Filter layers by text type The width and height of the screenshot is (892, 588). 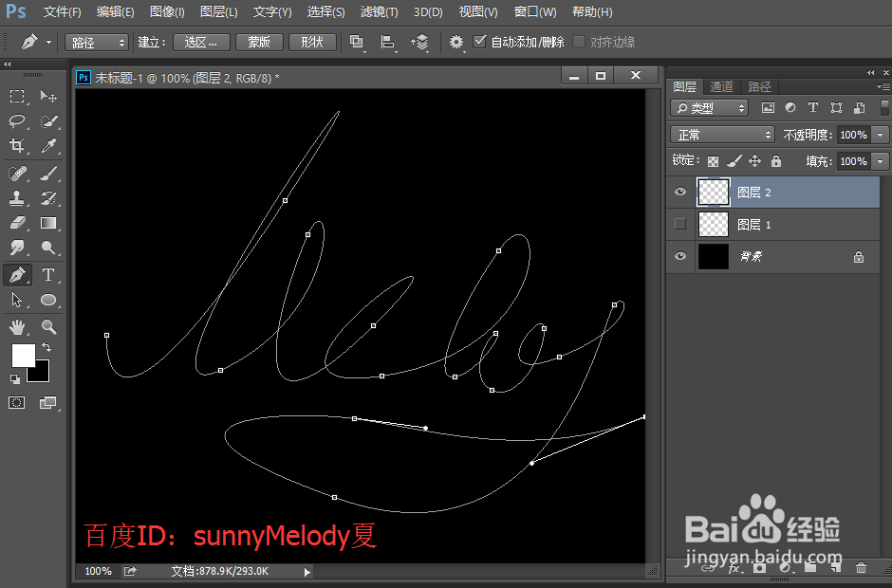(813, 107)
